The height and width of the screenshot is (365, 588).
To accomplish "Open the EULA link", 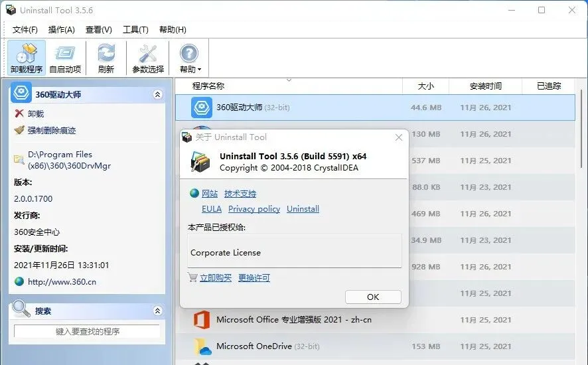I will coord(212,208).
